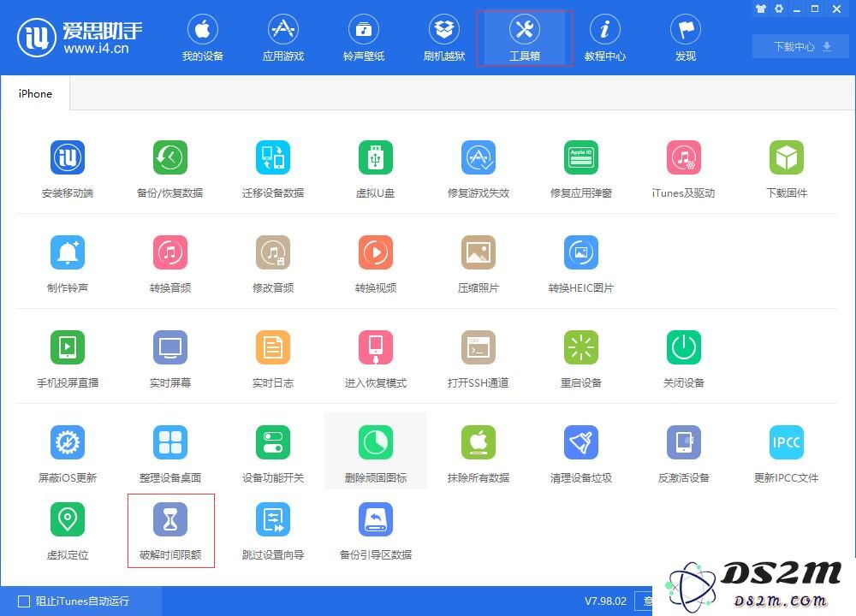Launch 迁移设备数据 tool

pyautogui.click(x=273, y=169)
